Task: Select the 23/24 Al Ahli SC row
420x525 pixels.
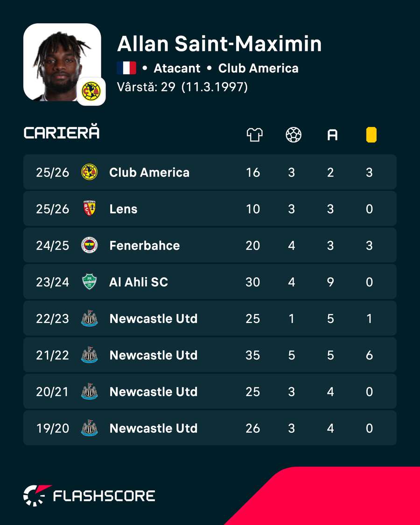Action: (210, 281)
